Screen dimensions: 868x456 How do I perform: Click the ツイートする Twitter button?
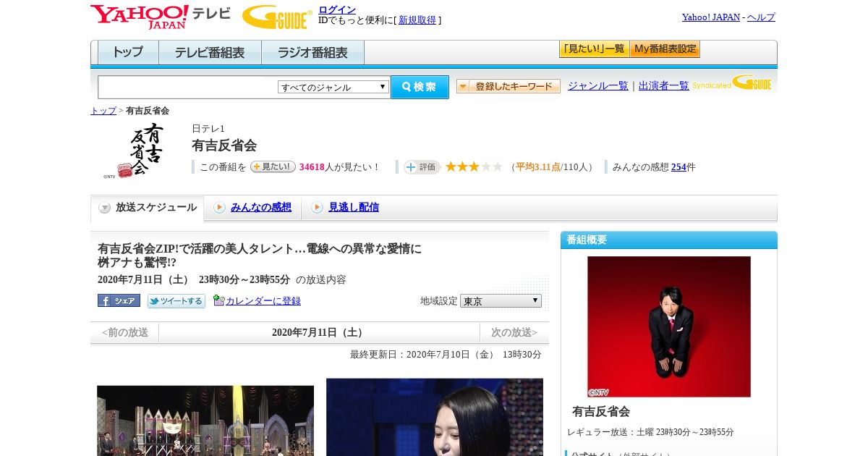tap(176, 301)
